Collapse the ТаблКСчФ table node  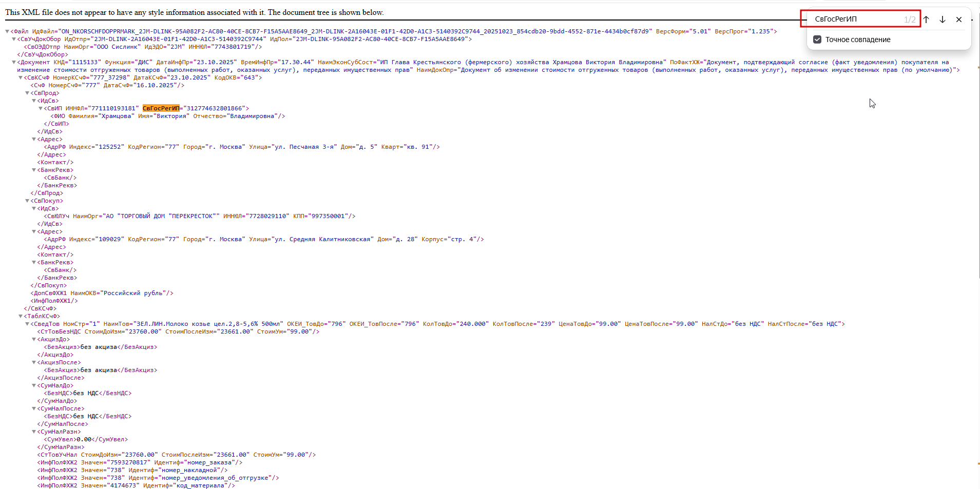tap(21, 316)
